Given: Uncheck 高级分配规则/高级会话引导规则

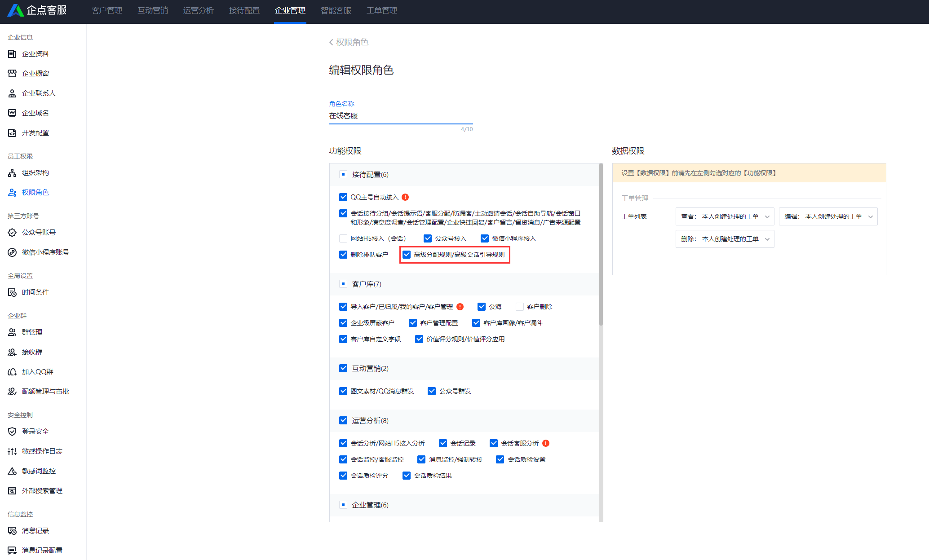Looking at the screenshot, I should pos(407,255).
